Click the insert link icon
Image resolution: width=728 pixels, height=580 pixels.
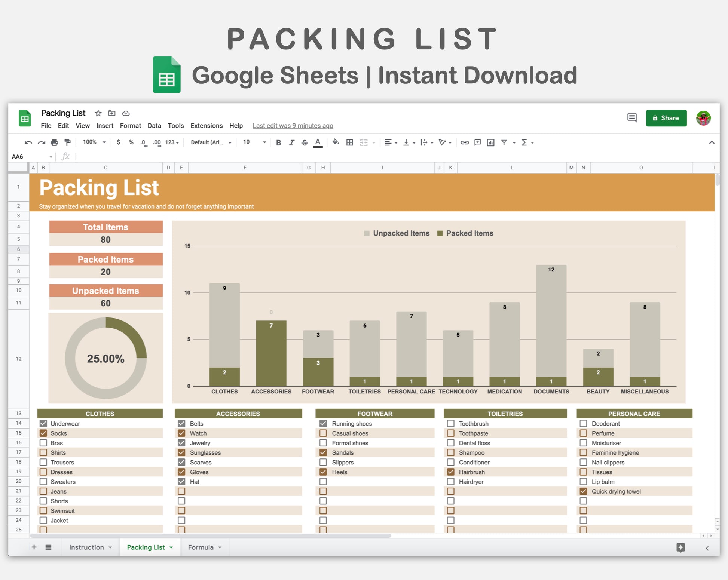click(x=464, y=142)
